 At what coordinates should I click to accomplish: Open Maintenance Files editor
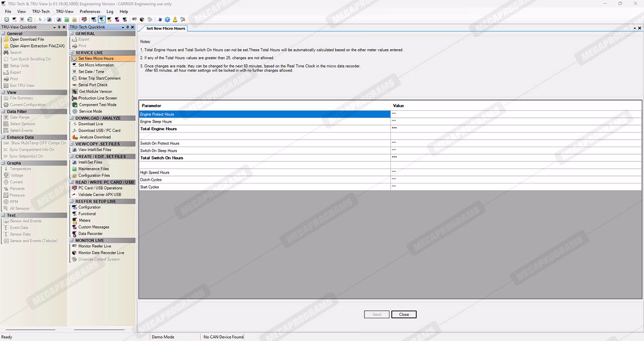pyautogui.click(x=93, y=169)
